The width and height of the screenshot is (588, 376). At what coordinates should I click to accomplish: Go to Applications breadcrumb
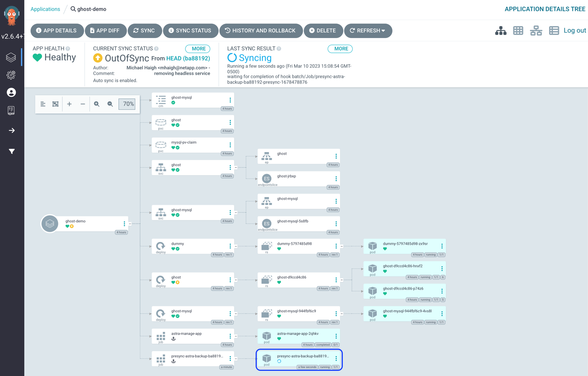tap(45, 9)
